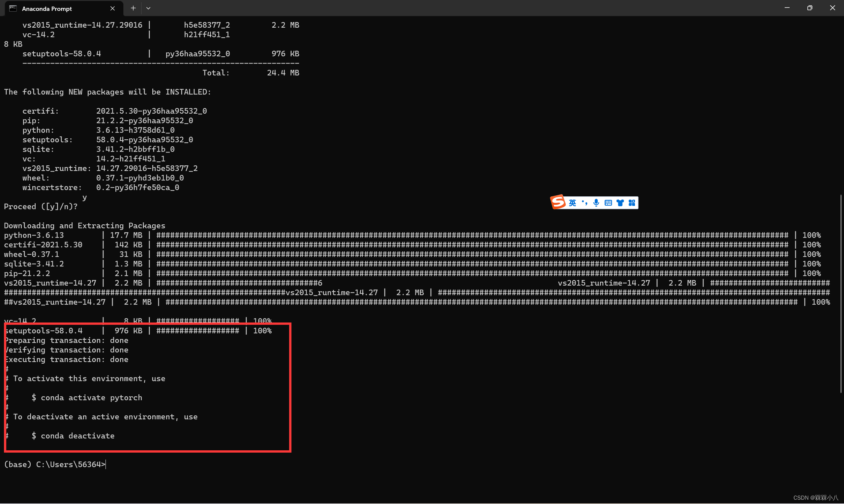Click 'To activate this environment, use' text
844x504 pixels.
(x=89, y=378)
